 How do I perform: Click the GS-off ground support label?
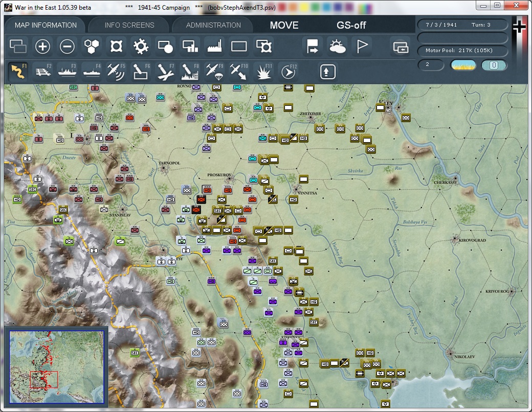(351, 25)
